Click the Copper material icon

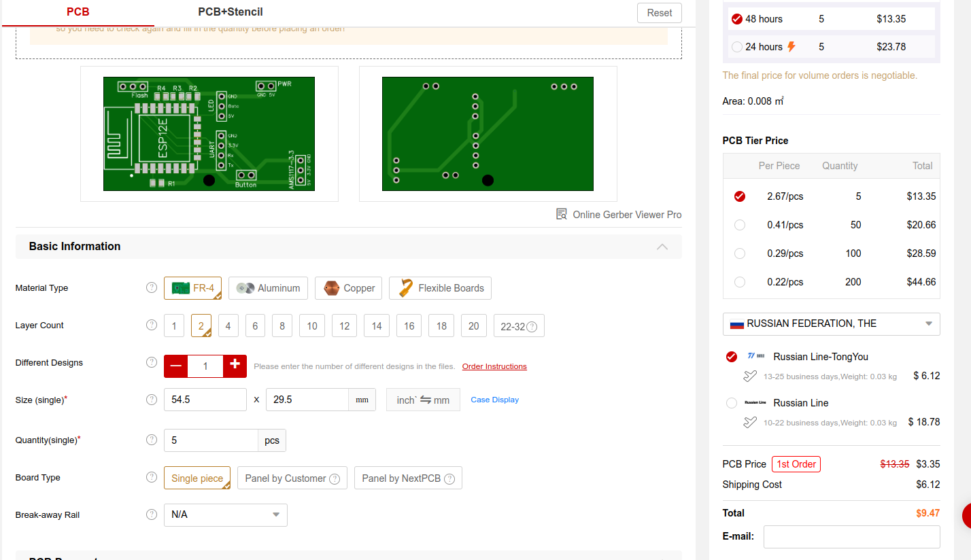[x=332, y=288]
